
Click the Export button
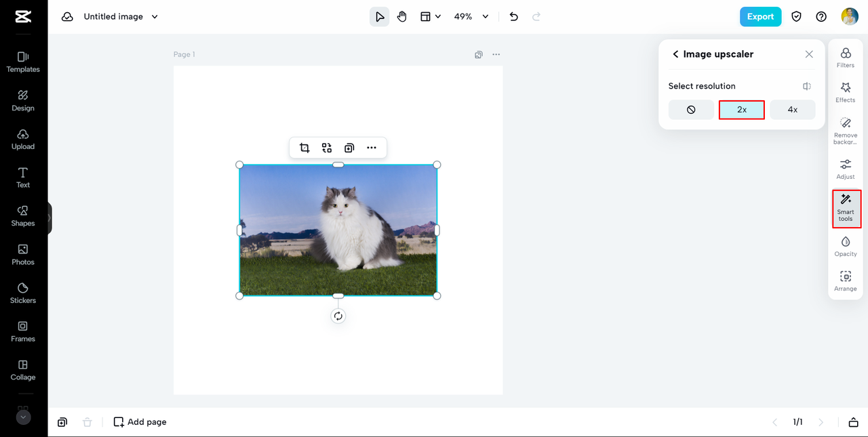[760, 17]
